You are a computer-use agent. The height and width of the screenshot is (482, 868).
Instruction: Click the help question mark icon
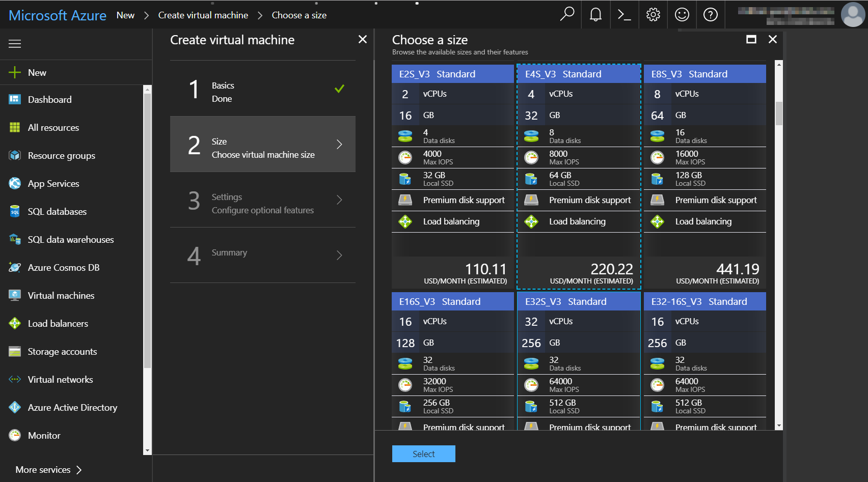click(x=710, y=15)
